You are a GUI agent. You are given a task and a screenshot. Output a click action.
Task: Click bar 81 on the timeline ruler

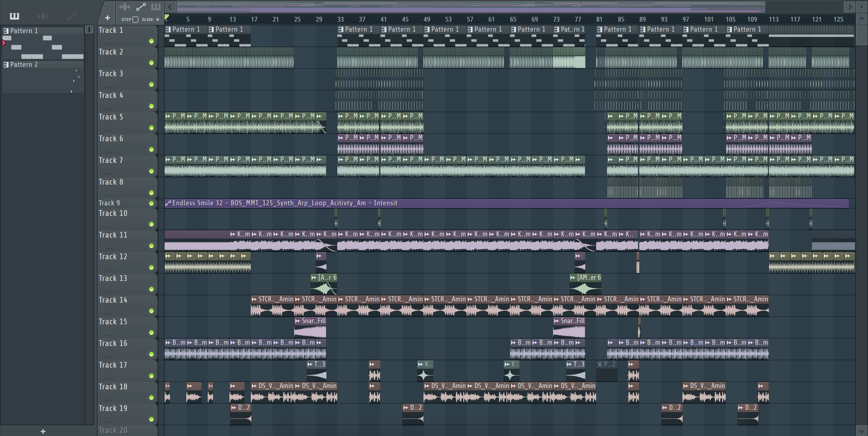pyautogui.click(x=599, y=20)
